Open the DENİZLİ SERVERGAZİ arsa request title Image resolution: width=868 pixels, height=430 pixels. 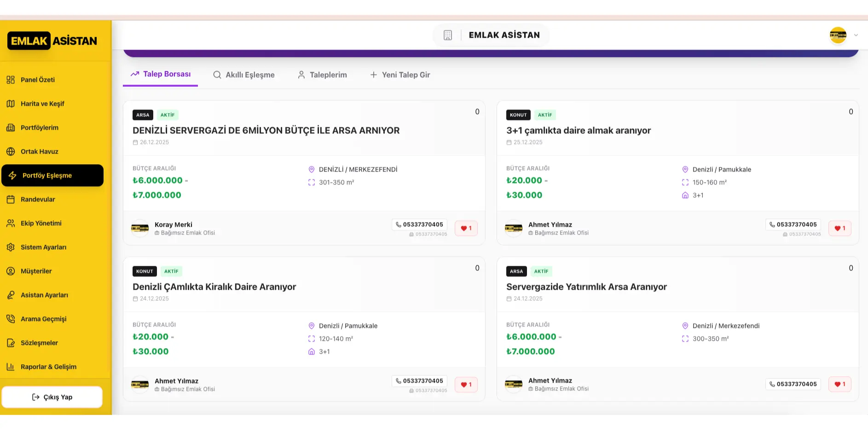pos(266,130)
